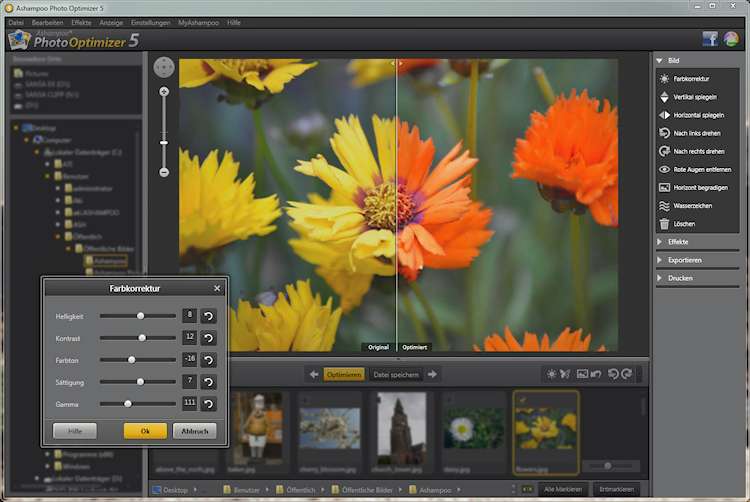Click the zoom-in plus above the zoom slider

click(164, 92)
